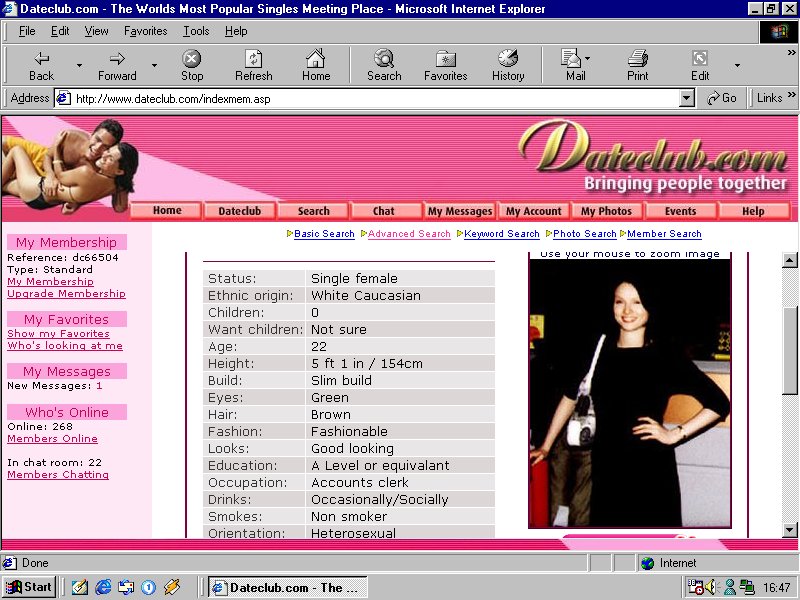
Task: Click the Search site navigation tab
Action: 313,211
